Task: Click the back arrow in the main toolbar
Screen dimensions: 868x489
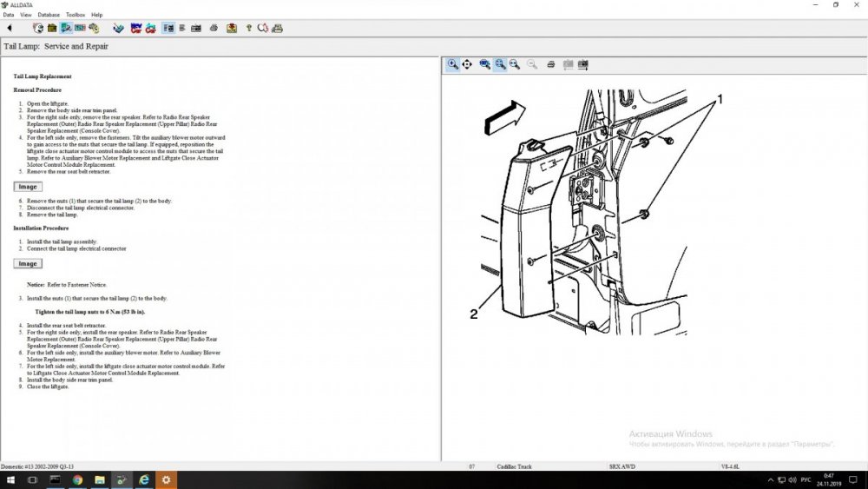Action: 10,28
